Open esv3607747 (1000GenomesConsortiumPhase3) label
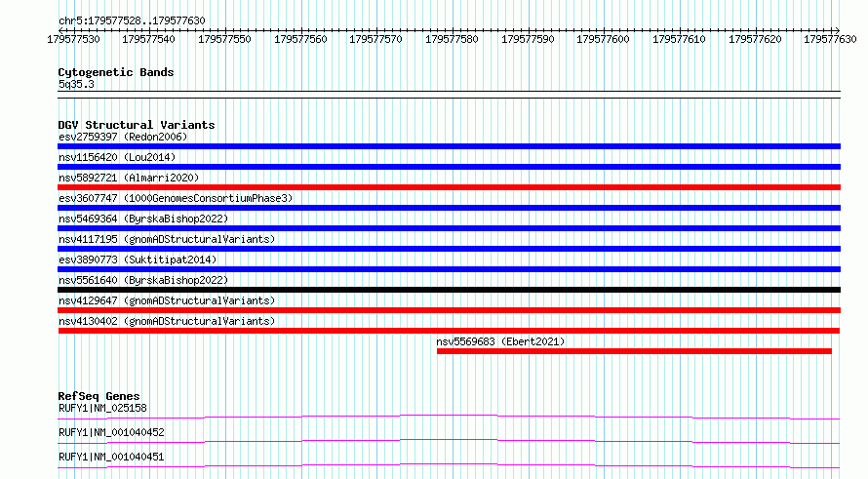Screen dimensions: 868x479 176,198
